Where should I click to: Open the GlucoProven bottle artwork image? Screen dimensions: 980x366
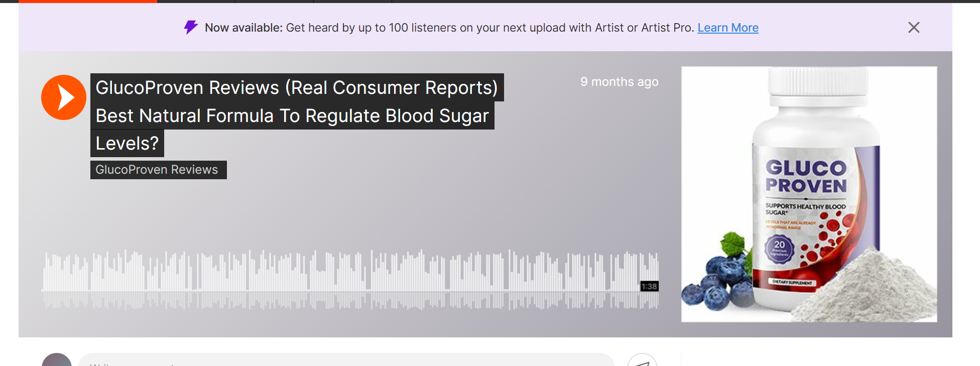click(808, 194)
